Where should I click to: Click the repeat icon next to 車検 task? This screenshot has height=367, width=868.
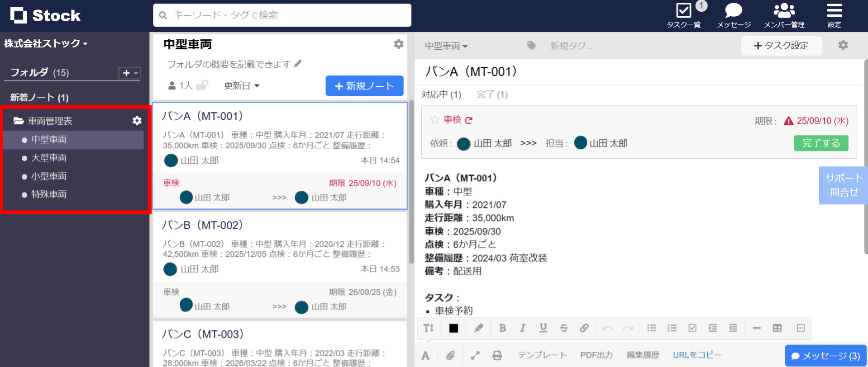click(x=469, y=120)
